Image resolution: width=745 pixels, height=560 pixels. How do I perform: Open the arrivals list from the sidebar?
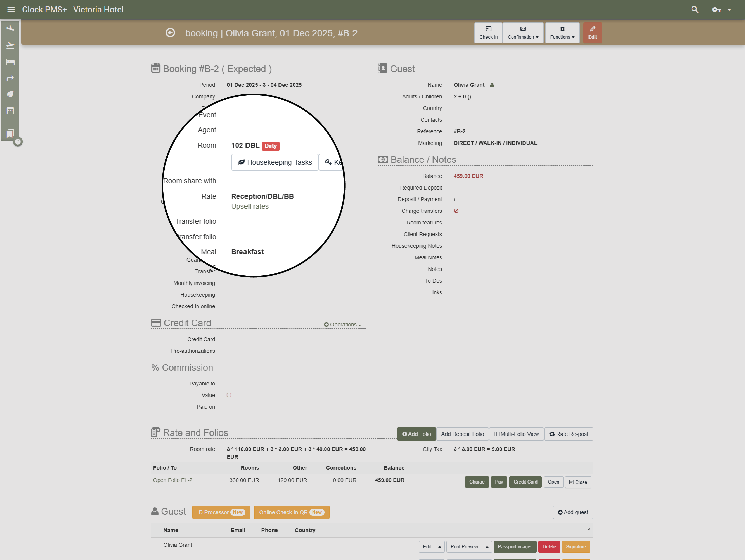[x=10, y=29]
